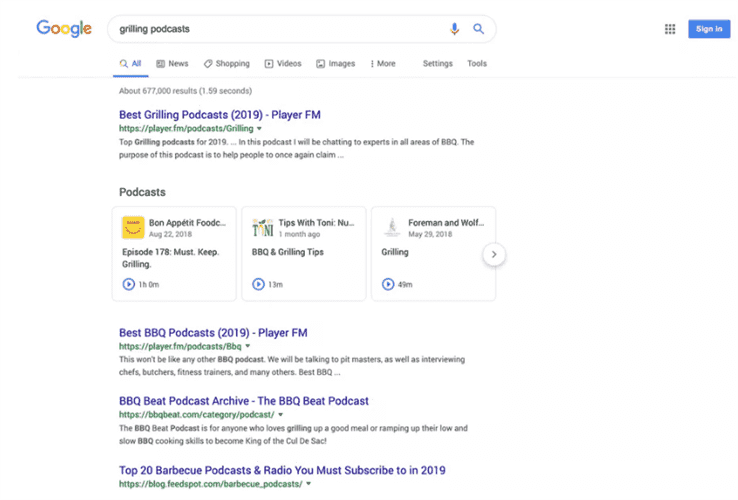Viewport: 738px width, 500px height.
Task: Play Episode 178: Must. Keep. Grilling.
Action: click(128, 284)
